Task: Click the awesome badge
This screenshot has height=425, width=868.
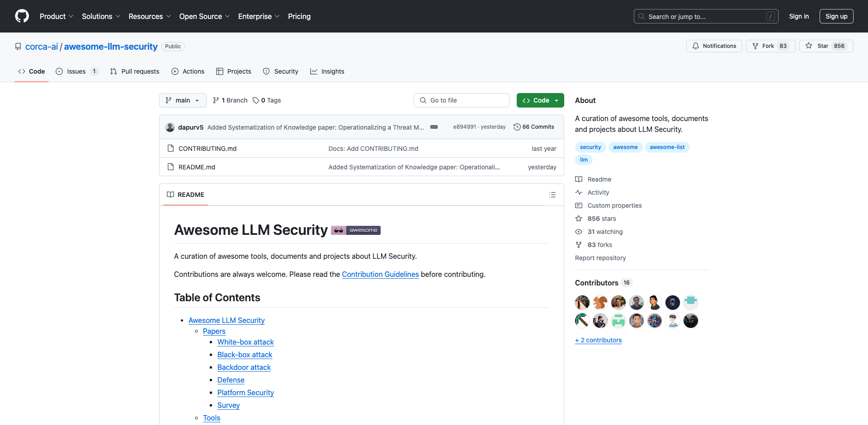Action: pos(356,230)
